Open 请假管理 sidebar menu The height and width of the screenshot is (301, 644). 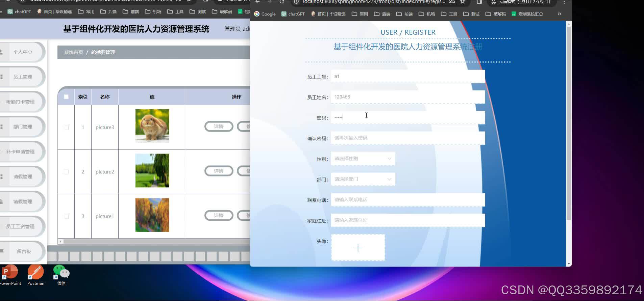click(22, 177)
